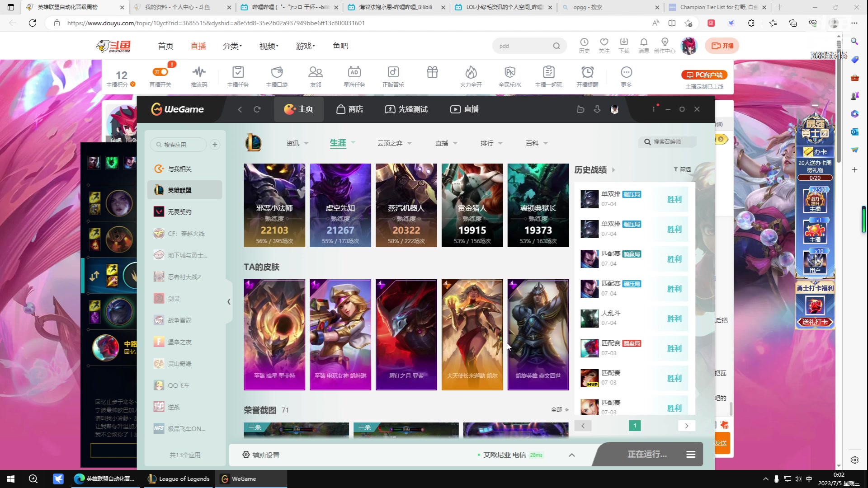Image resolution: width=868 pixels, height=488 pixels.
Task: Expand server selector chevron near 艾欧尼亚 电信
Action: (572, 455)
